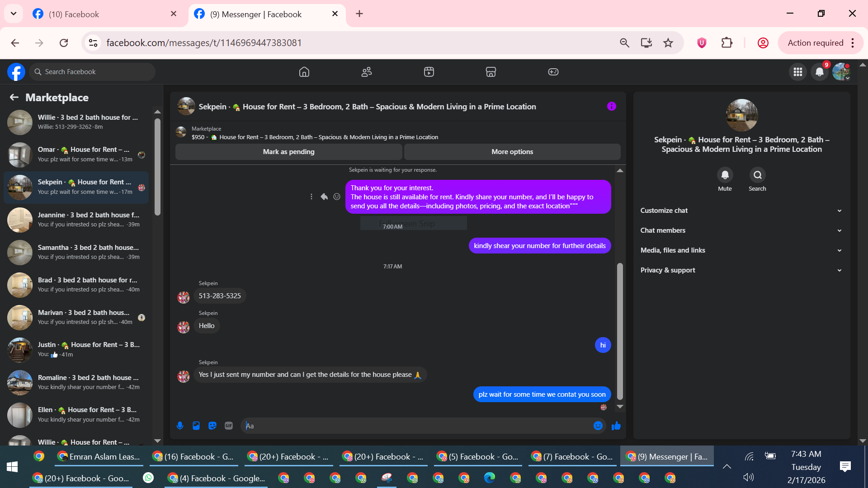The height and width of the screenshot is (488, 868).
Task: Open the sticker picker icon
Action: (212, 426)
